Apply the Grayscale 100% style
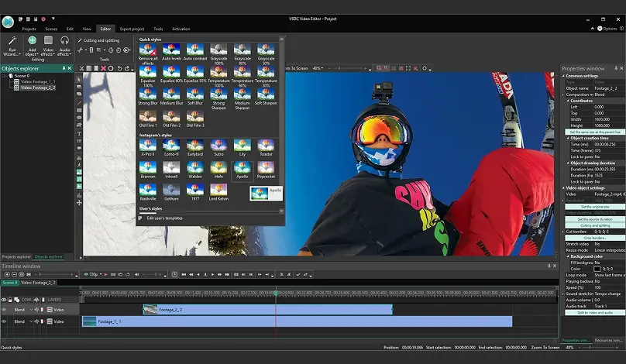 click(x=218, y=54)
